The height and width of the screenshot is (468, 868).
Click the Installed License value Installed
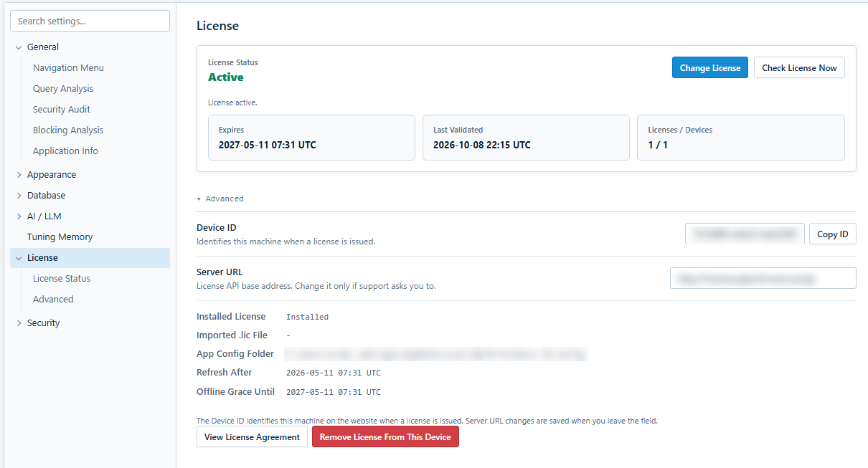[x=307, y=317]
